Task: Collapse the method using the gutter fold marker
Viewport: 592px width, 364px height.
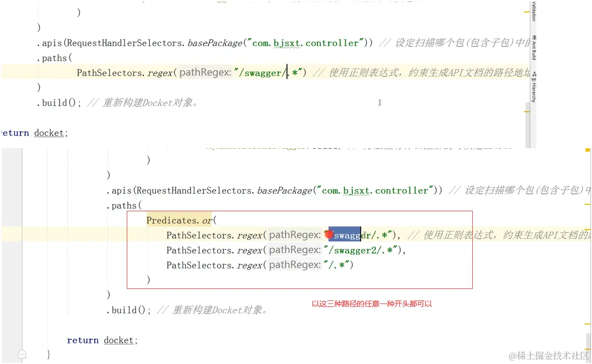Action: pos(22,354)
